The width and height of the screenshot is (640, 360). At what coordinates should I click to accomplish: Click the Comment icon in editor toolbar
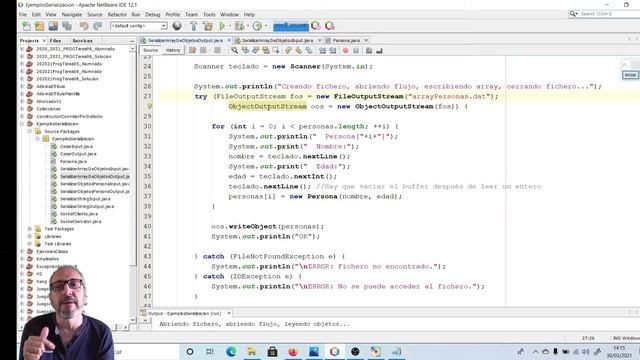pos(369,51)
